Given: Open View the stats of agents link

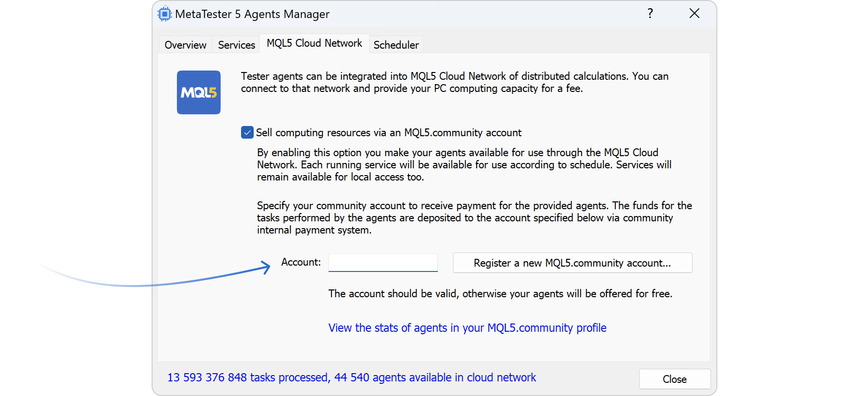Looking at the screenshot, I should click(468, 328).
